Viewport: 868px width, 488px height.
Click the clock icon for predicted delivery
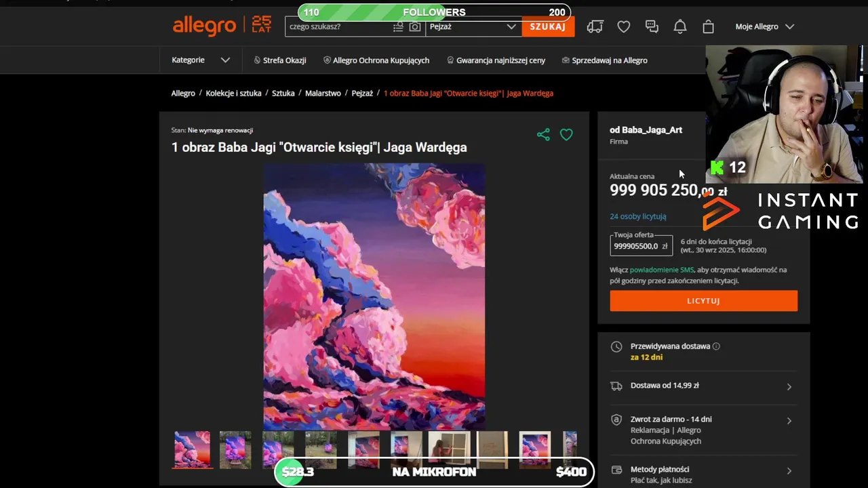pyautogui.click(x=616, y=347)
